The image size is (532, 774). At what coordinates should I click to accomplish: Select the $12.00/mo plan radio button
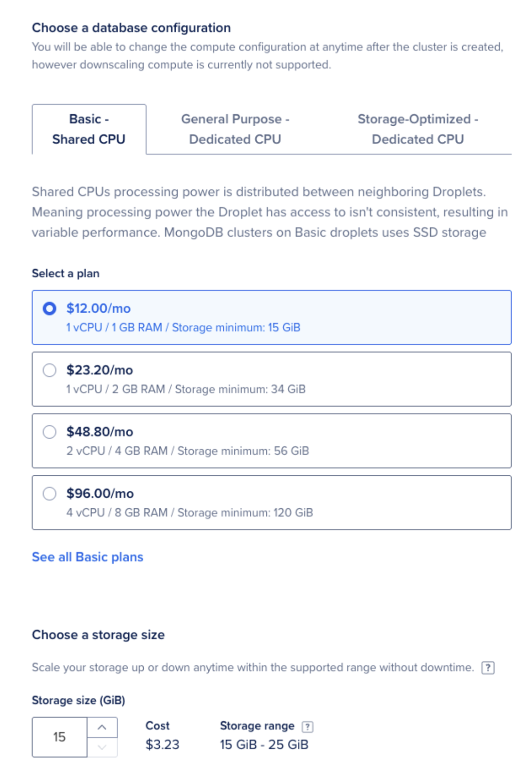point(50,308)
